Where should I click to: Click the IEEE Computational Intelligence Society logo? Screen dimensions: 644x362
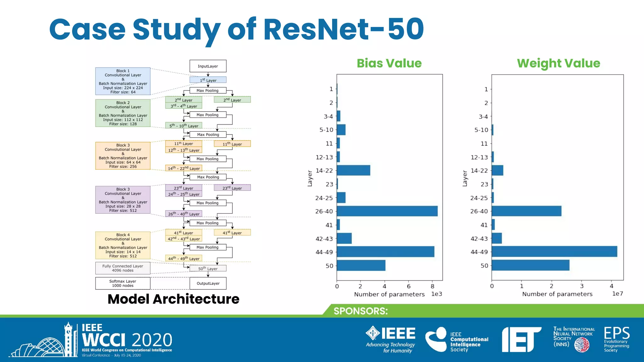457,339
